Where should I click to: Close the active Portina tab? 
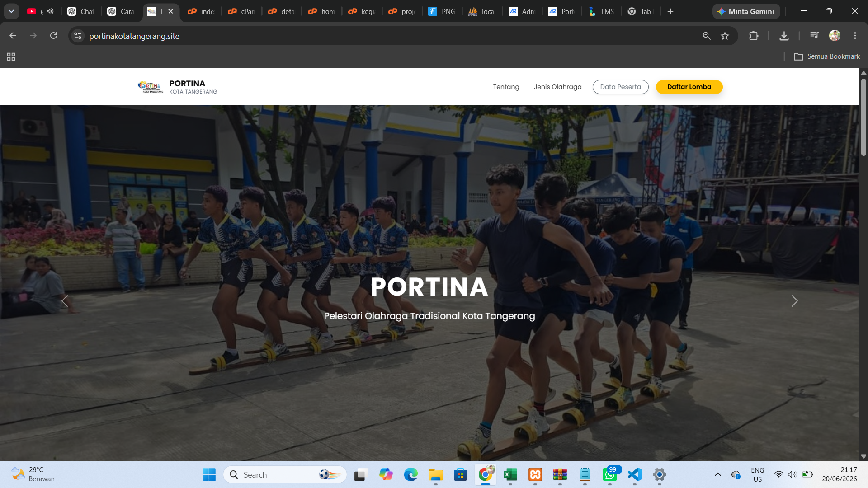click(x=170, y=11)
